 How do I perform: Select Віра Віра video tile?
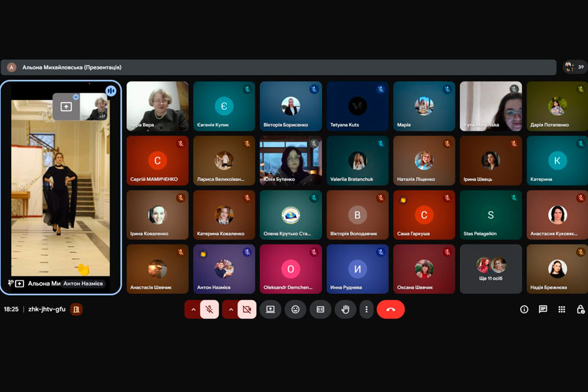point(157,106)
